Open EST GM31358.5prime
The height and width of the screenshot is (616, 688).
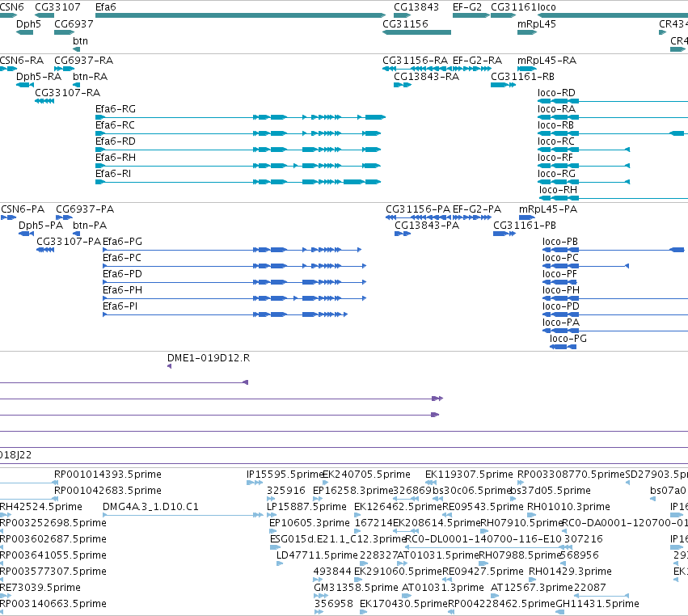point(357,588)
